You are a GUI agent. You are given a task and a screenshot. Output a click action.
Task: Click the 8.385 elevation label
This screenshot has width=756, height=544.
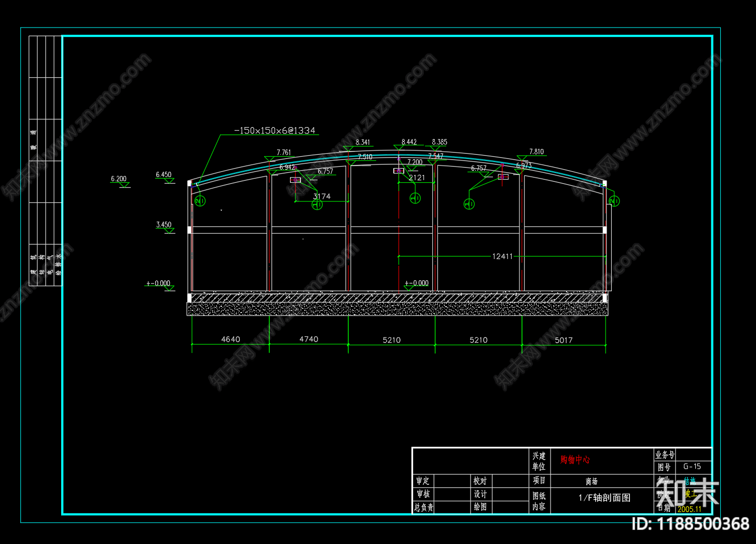pos(439,142)
